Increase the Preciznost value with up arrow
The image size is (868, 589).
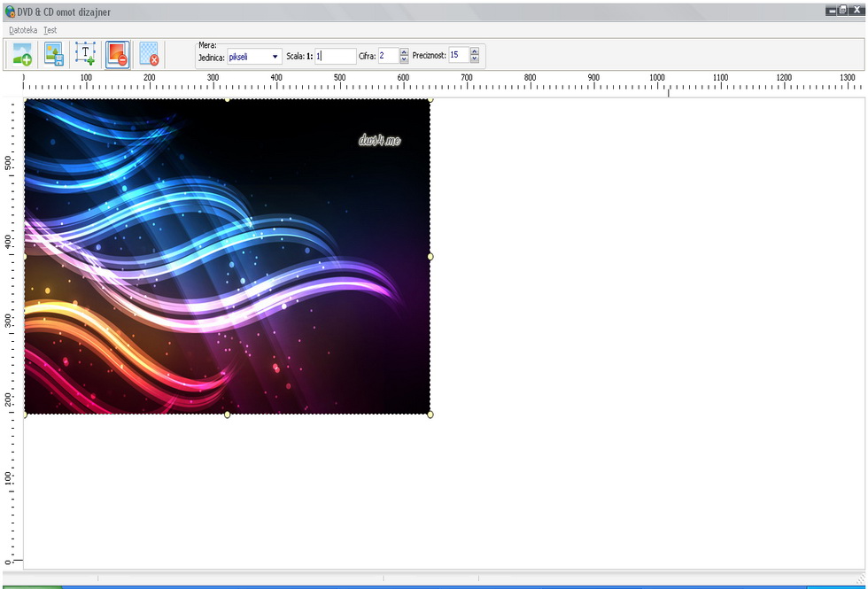point(475,52)
